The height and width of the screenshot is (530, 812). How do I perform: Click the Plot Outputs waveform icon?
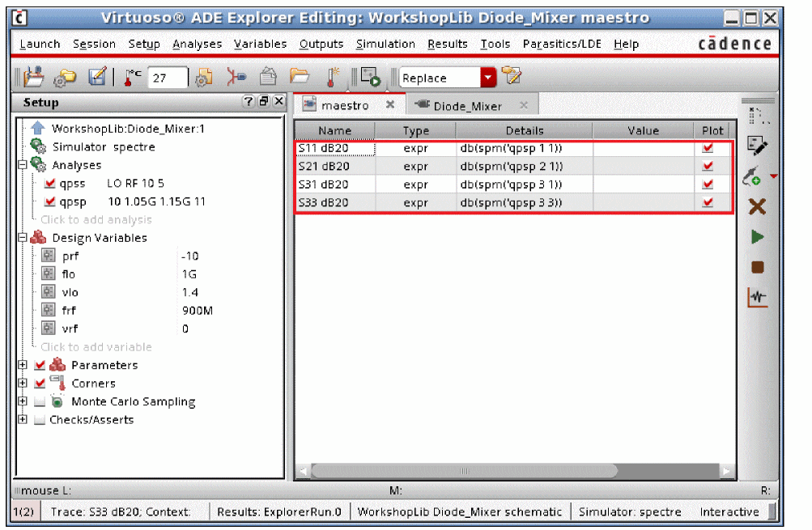point(757,299)
